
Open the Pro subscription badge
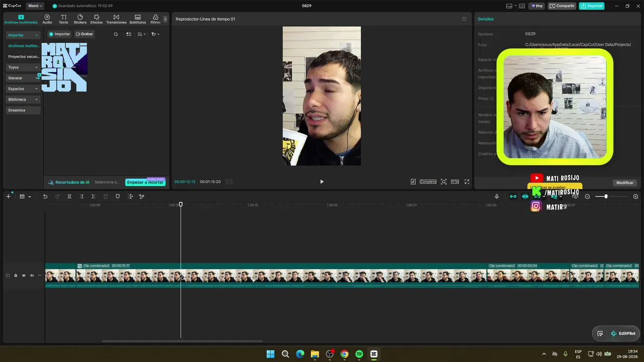[537, 6]
